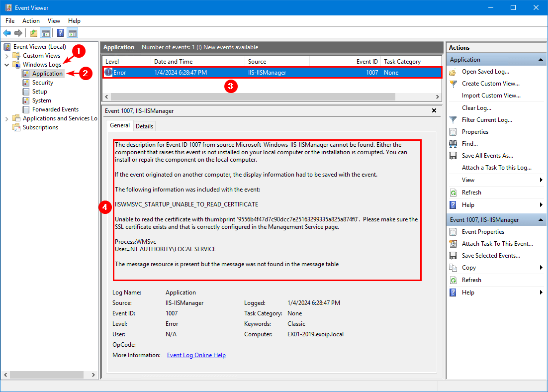The image size is (548, 392).
Task: Collapse the Windows Logs tree node
Action: tap(7, 65)
